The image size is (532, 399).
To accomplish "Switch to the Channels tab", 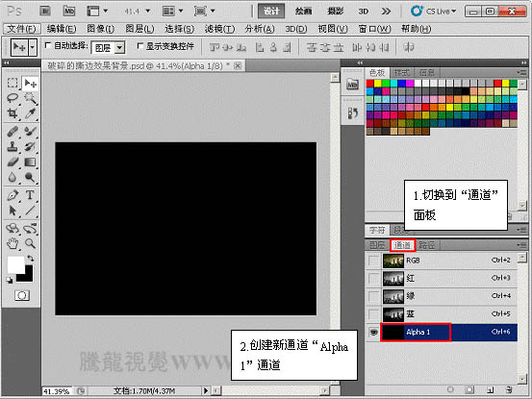I will click(402, 245).
